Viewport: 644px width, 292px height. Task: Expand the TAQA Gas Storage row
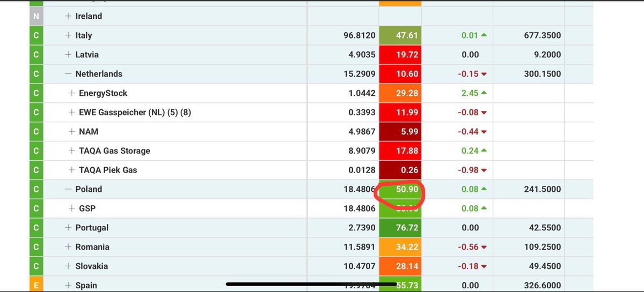[x=72, y=151]
